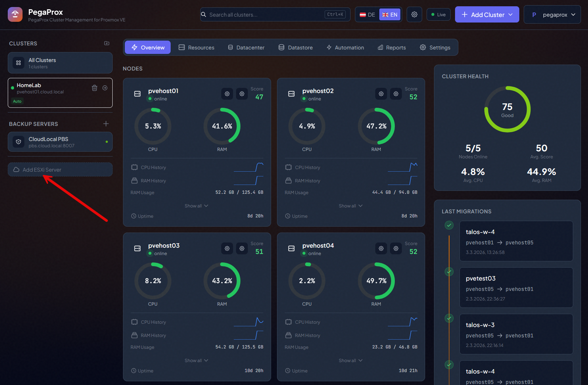Screen dimensions: 588x385
Task: Click CPU History chip icon on pvehost01
Action: pos(134,167)
